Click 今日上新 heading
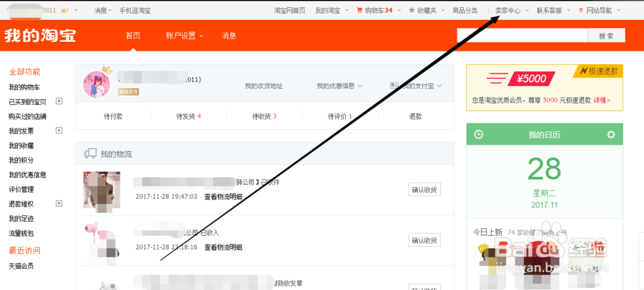Screen dimensions: 644x290 [x=488, y=233]
